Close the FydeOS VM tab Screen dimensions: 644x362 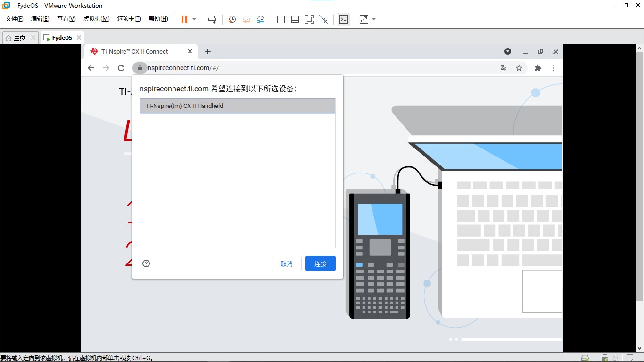coord(79,38)
